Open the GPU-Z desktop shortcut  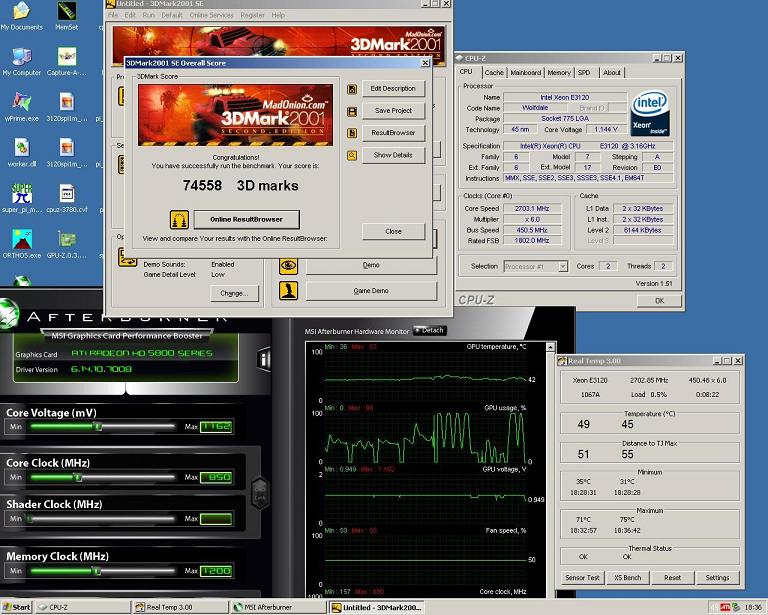(67, 244)
